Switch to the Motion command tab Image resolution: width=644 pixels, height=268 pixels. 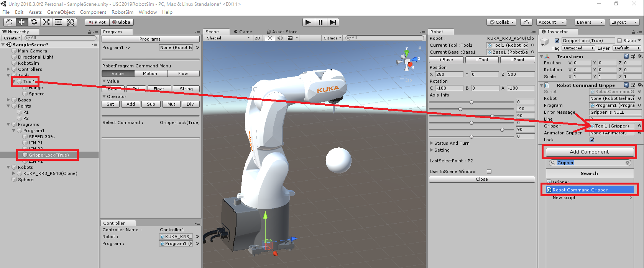pyautogui.click(x=150, y=74)
